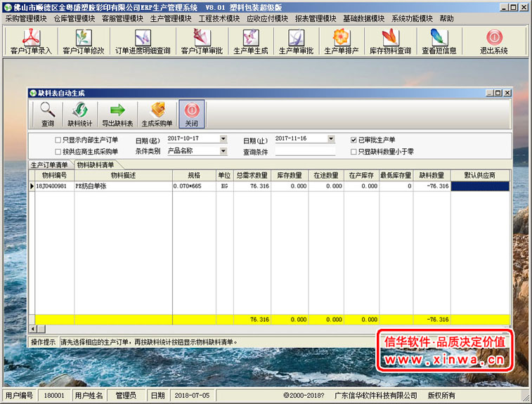
Task: Open 应收应付模块 menu
Action: [x=267, y=19]
